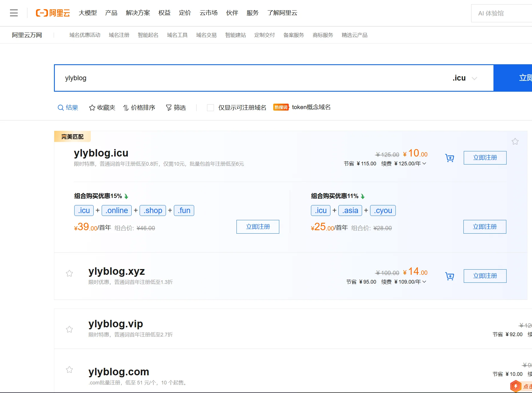Viewport: 532px width, 393px height.
Task: Click the price sort arrows icon
Action: click(x=126, y=108)
